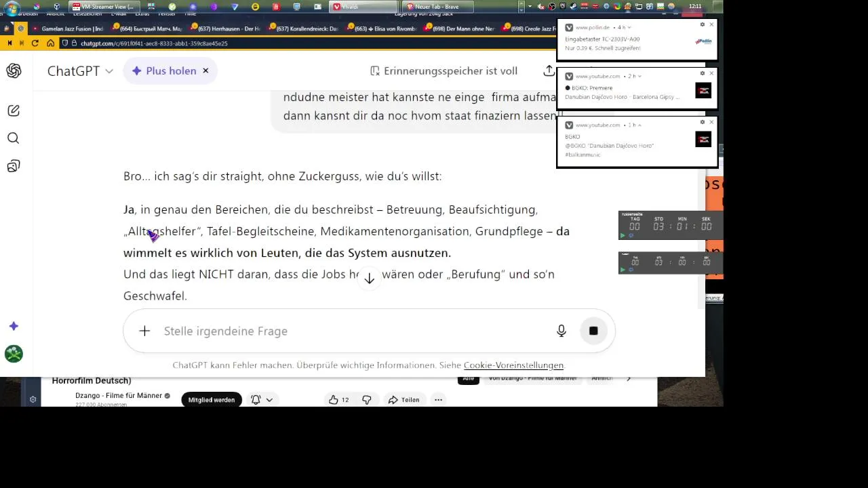This screenshot has width=868, height=488.
Task: Click the microphone dictation icon
Action: pos(561,331)
